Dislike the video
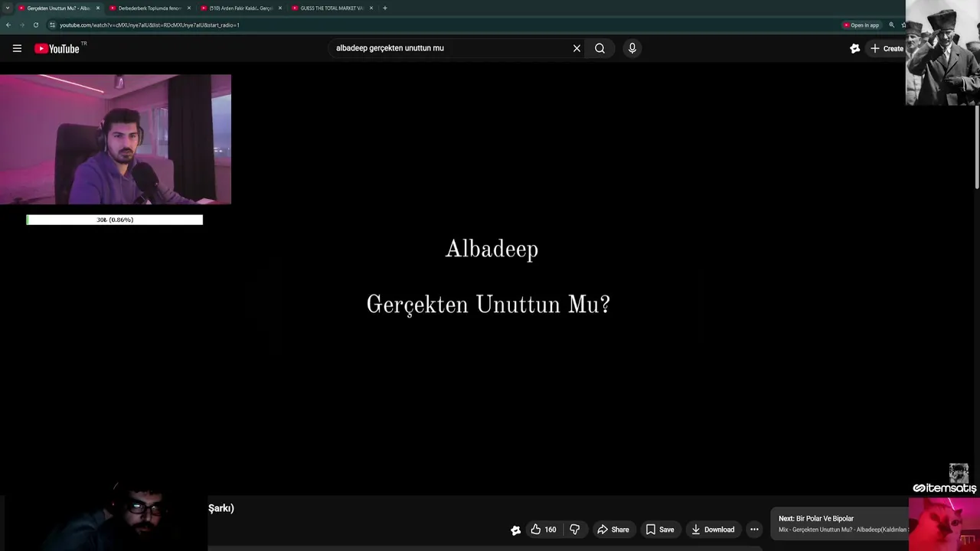Screen dimensions: 980x551 574,530
